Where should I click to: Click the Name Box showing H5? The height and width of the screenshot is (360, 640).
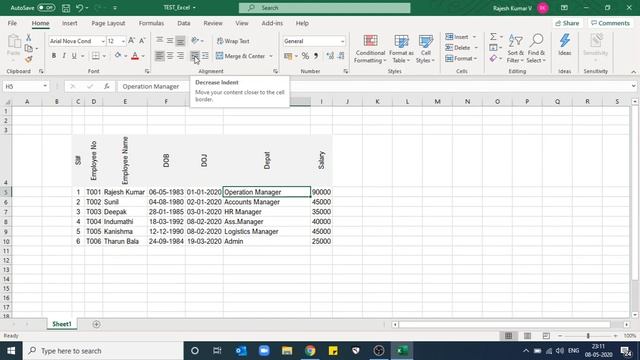(25, 87)
